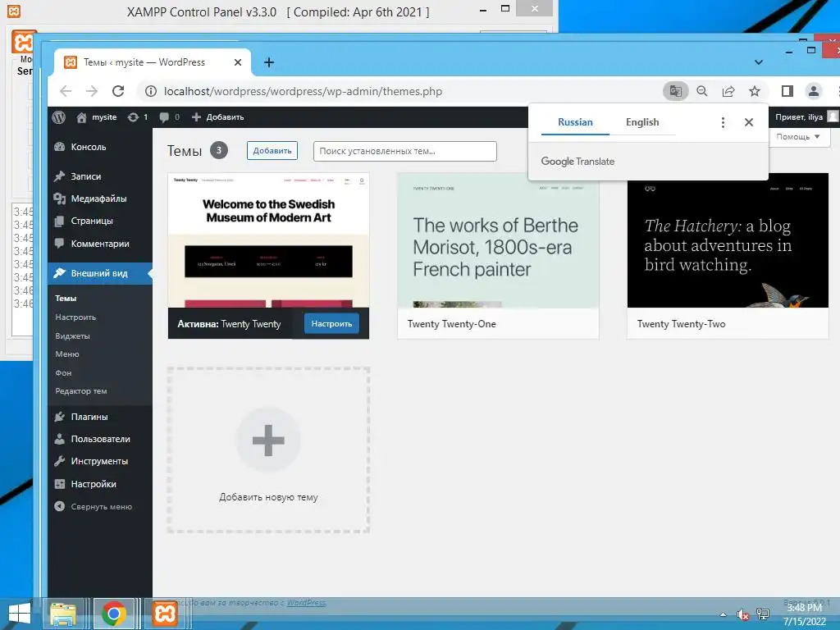The image size is (840, 630).
Task: Close the Темы mysite WordPress tab
Action: [x=238, y=62]
